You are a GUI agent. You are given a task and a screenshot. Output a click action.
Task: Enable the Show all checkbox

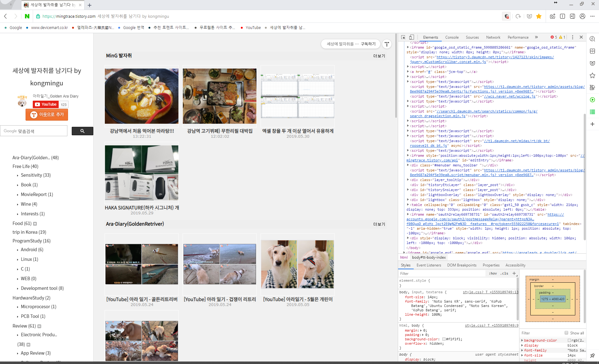[x=566, y=333]
